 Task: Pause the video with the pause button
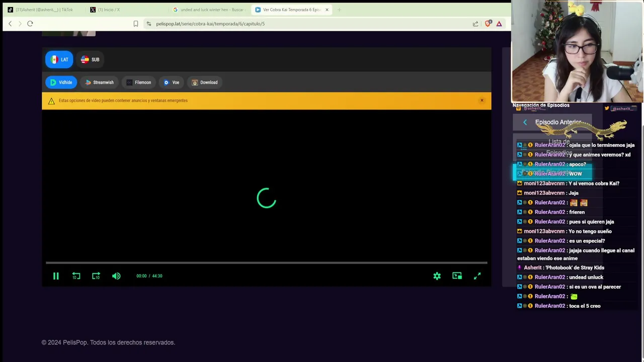point(56,276)
